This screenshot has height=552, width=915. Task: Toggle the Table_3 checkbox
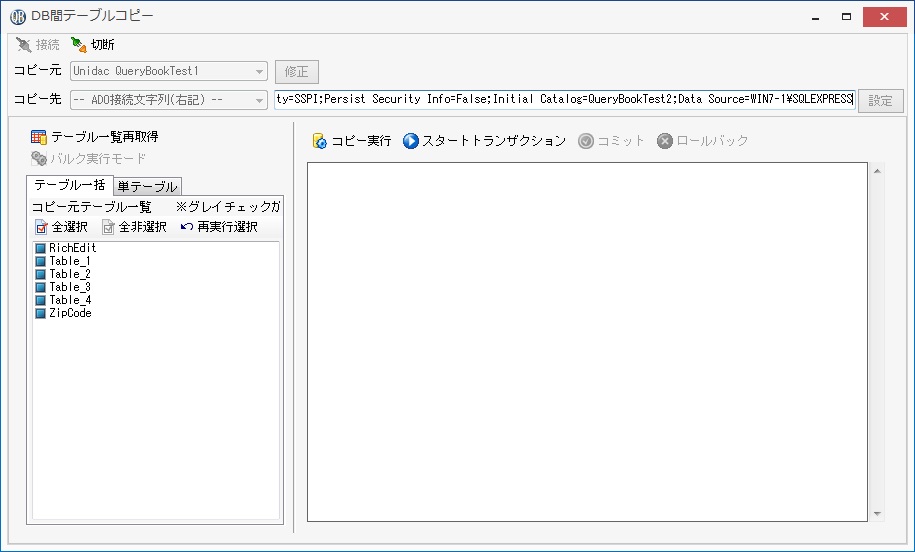40,287
